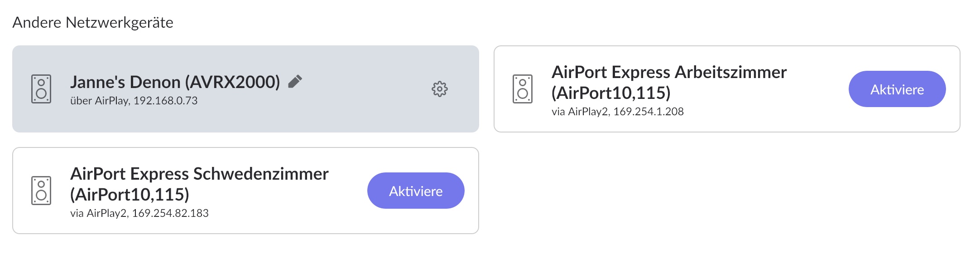Image resolution: width=980 pixels, height=255 pixels.
Task: Click speaker icon of AirPort Express Arbeitszimmer
Action: (523, 89)
